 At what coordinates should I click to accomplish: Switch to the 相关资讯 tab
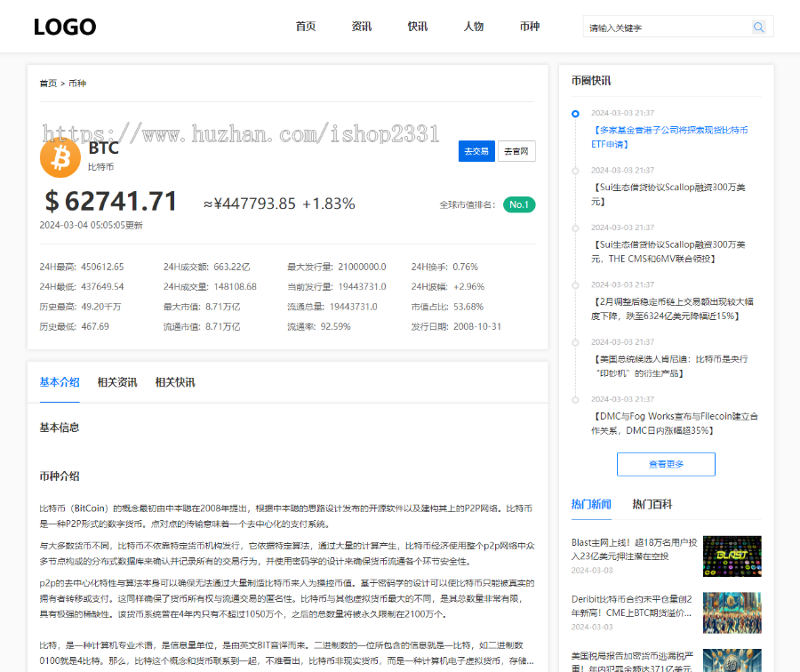[117, 382]
